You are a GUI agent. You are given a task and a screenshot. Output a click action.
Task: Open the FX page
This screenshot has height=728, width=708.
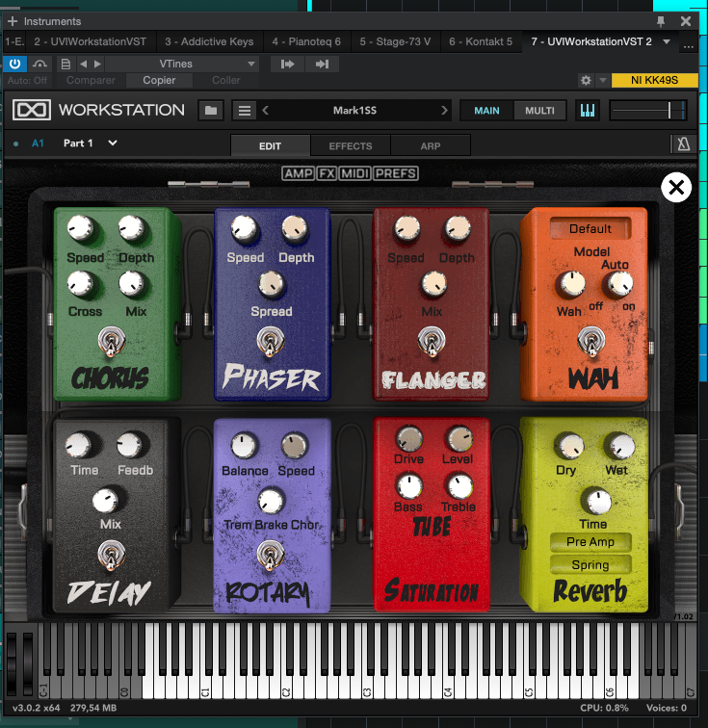[327, 173]
